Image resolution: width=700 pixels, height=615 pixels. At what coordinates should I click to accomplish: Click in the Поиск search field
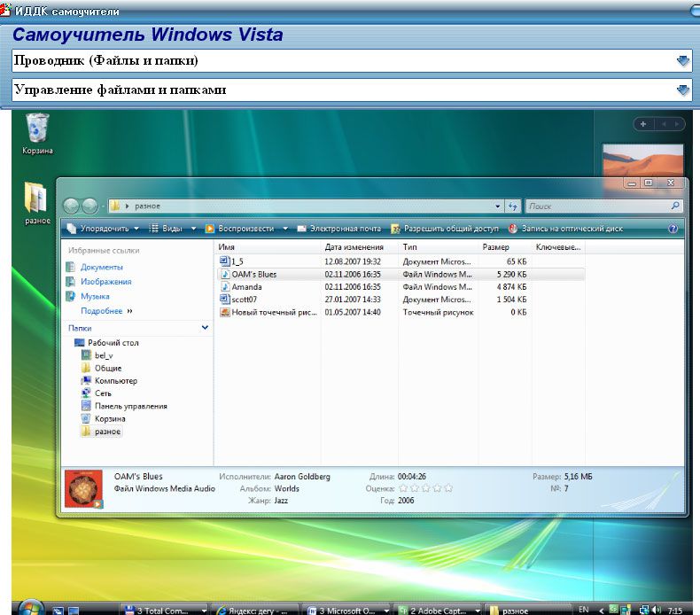pos(597,206)
